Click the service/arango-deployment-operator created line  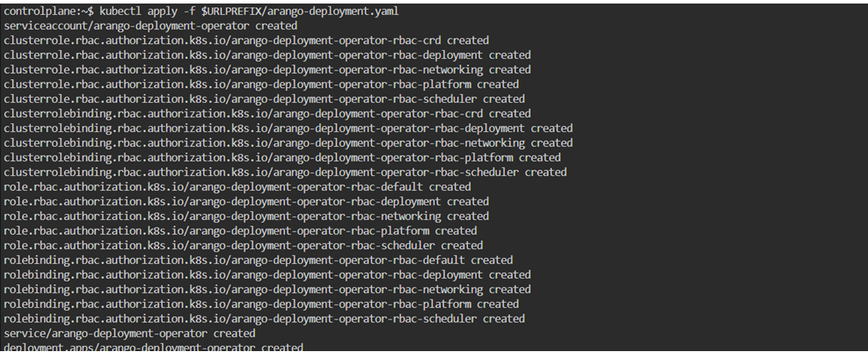click(129, 334)
